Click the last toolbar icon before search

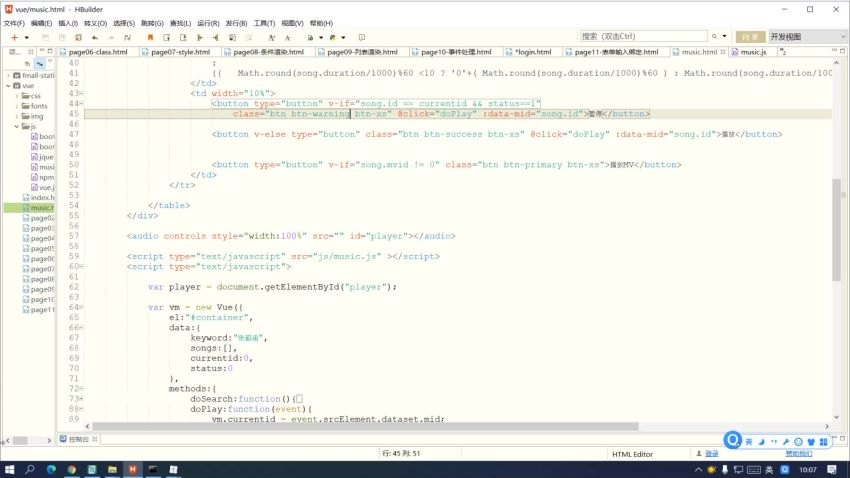click(x=362, y=37)
